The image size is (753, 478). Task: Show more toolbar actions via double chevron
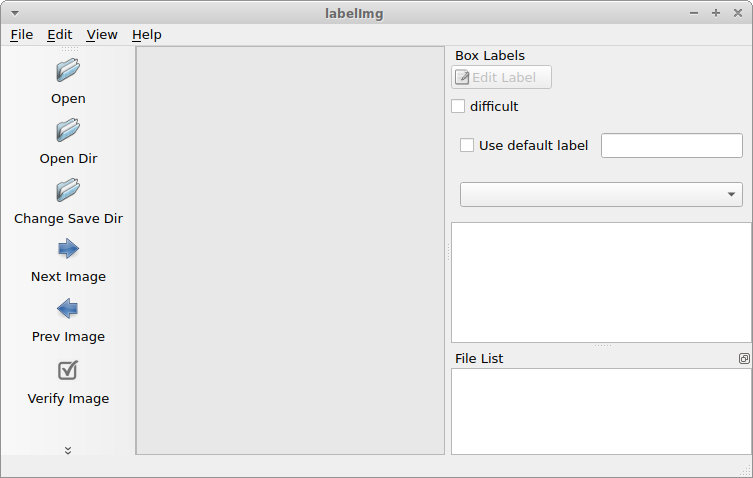(68, 450)
